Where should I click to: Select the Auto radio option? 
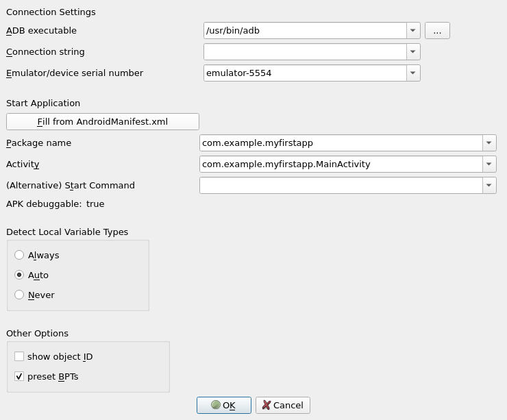coord(19,275)
